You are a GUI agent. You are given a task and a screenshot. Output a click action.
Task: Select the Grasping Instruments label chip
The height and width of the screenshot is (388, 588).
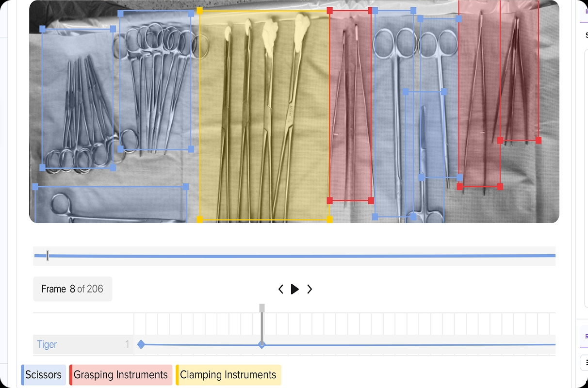(x=121, y=375)
